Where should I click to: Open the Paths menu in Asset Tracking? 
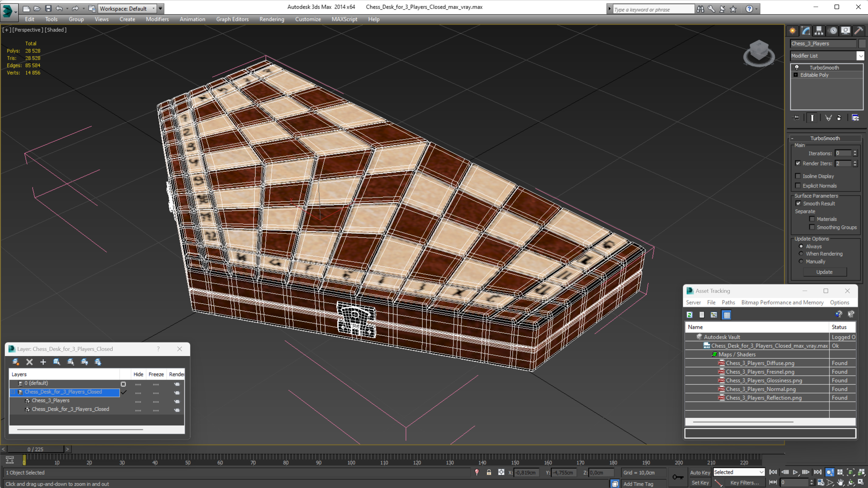tap(728, 303)
